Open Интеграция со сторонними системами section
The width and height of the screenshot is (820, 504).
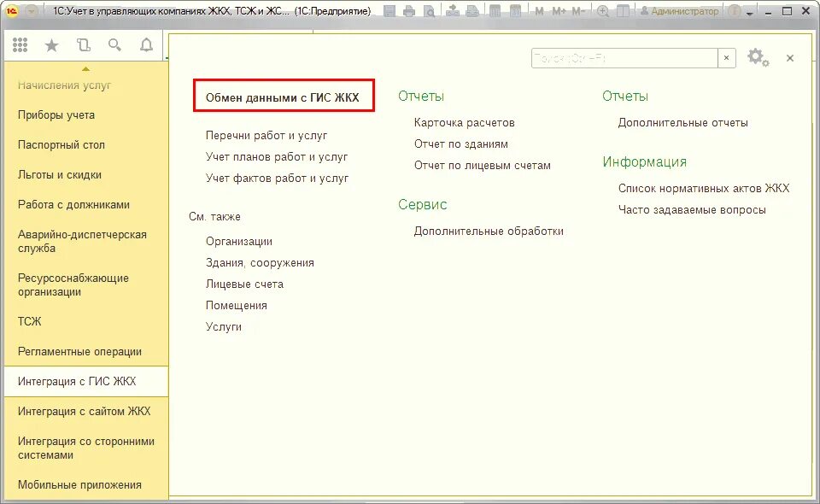tap(86, 448)
